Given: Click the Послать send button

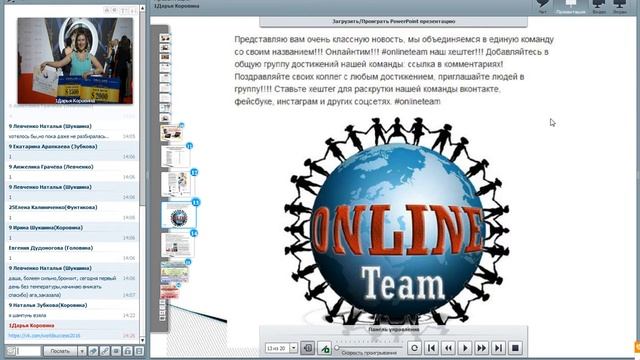Looking at the screenshot, I should pos(60,351).
